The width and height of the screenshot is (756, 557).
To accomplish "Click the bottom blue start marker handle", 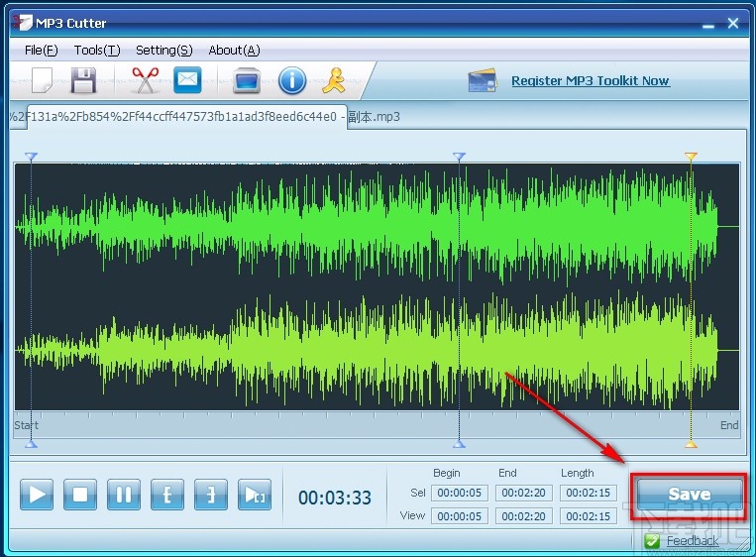I will pos(31,444).
